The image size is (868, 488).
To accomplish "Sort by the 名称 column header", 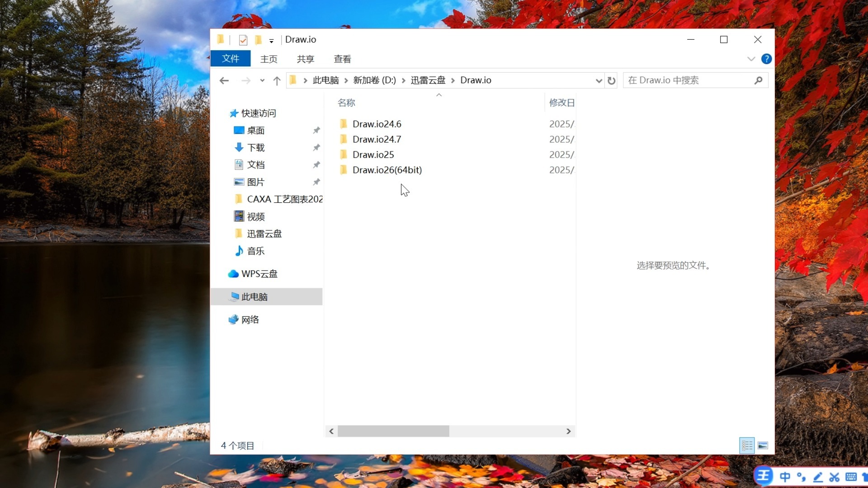I will [x=346, y=103].
